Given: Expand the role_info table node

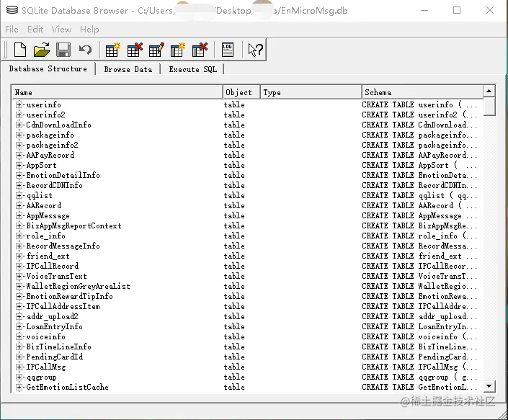Looking at the screenshot, I should coord(19,236).
